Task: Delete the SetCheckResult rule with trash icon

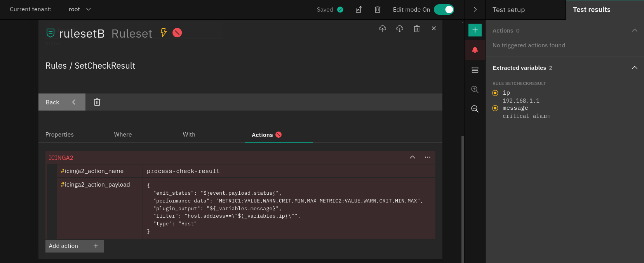Action: [x=97, y=102]
